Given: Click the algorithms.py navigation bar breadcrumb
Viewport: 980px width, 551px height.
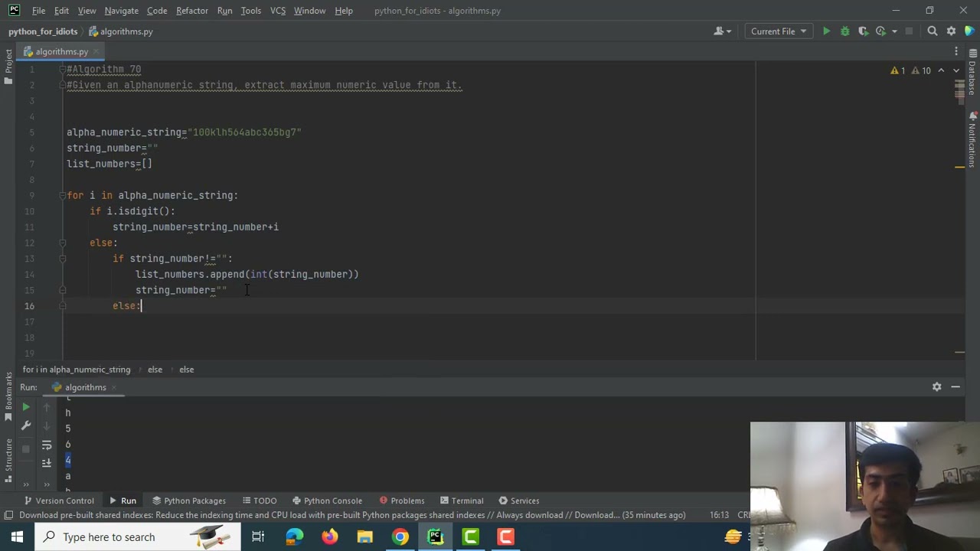Looking at the screenshot, I should 121,31.
